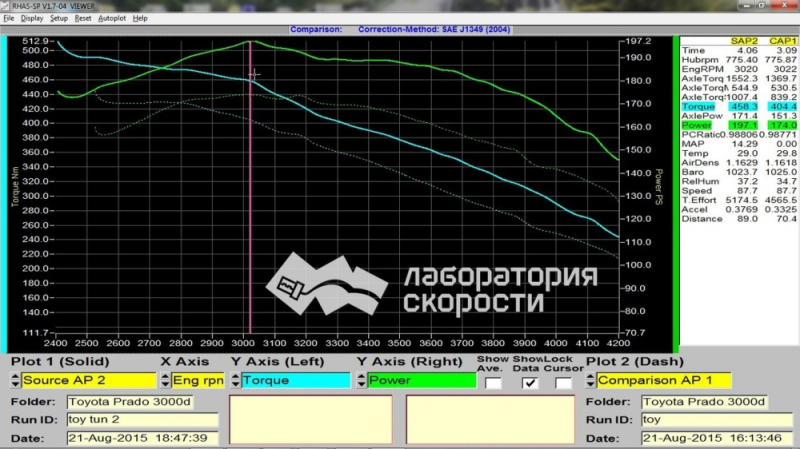The height and width of the screenshot is (449, 800).
Task: Select the green Power axis field
Action: click(x=422, y=380)
